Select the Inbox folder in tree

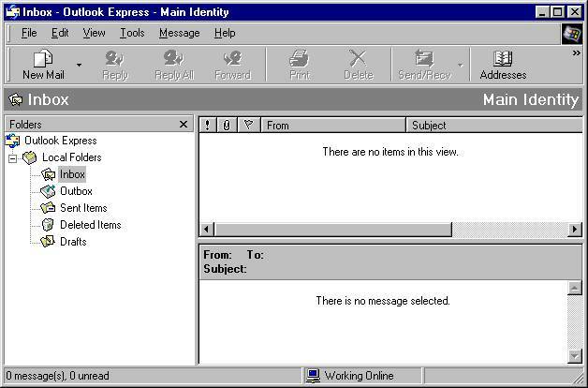click(72, 174)
